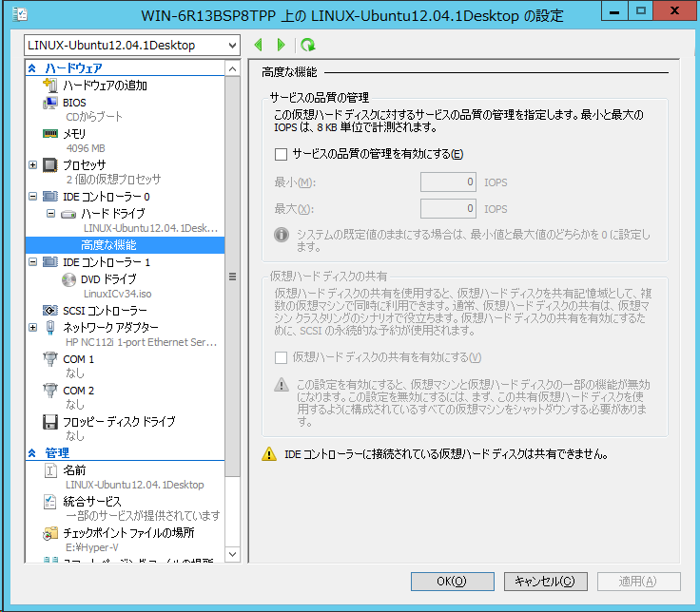
Task: Click the SCSI コントローラー icon
Action: (x=50, y=310)
